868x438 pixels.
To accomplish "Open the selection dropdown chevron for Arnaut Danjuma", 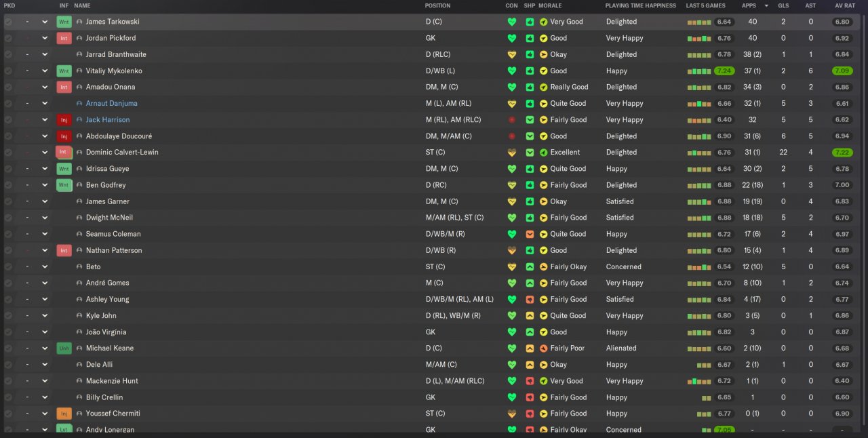I will click(45, 104).
